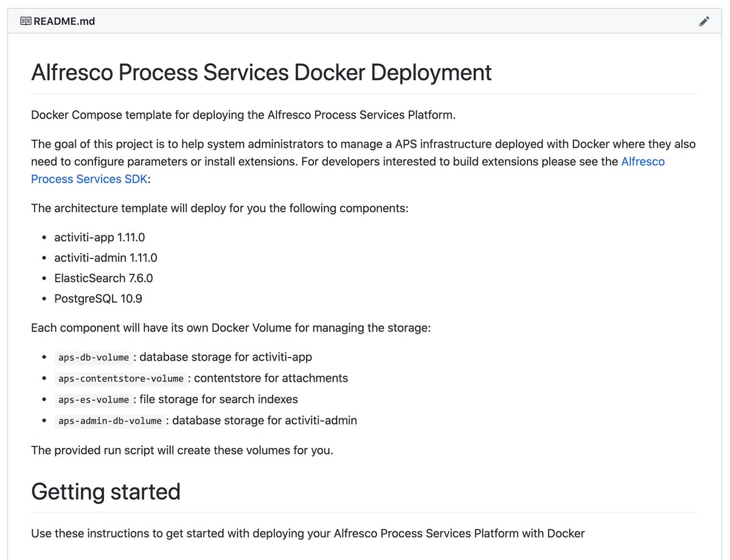Click the aps-admin-db-volume code label

110,421
